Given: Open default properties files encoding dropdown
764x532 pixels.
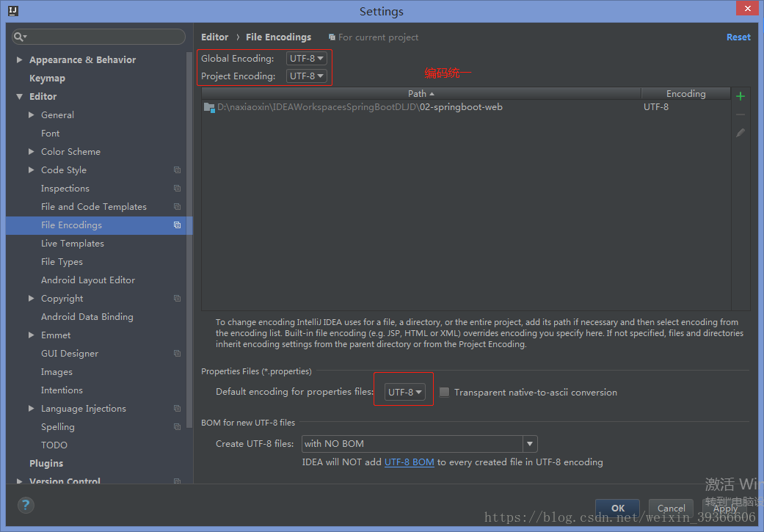Looking at the screenshot, I should tap(405, 392).
